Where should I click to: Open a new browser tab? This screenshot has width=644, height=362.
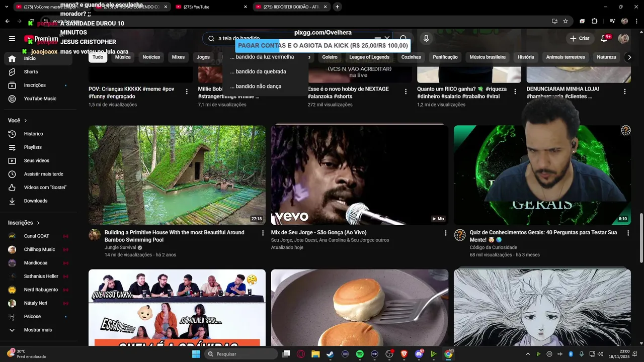click(337, 7)
